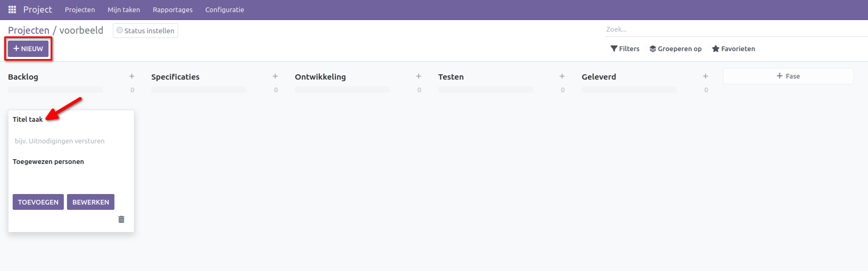The image size is (868, 271).
Task: Expand the Filters dropdown
Action: [x=625, y=49]
